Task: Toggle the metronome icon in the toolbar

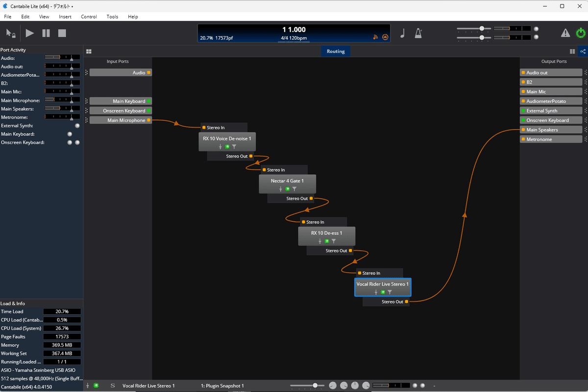Action: tap(418, 33)
